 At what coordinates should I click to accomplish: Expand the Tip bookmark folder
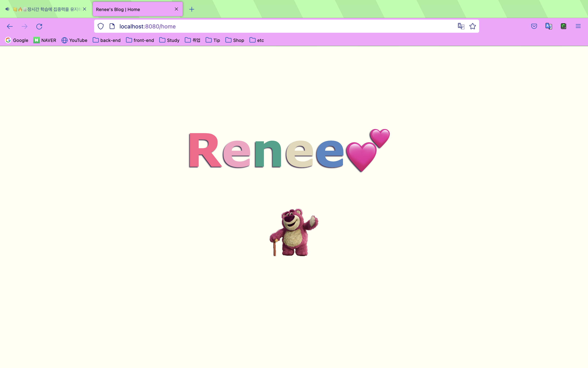(213, 40)
